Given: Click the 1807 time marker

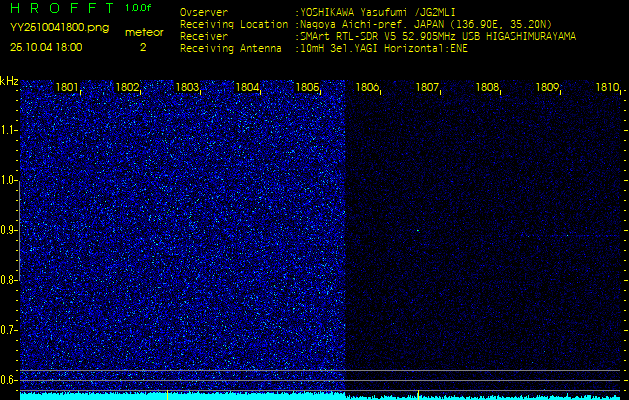Looking at the screenshot, I should point(428,87).
